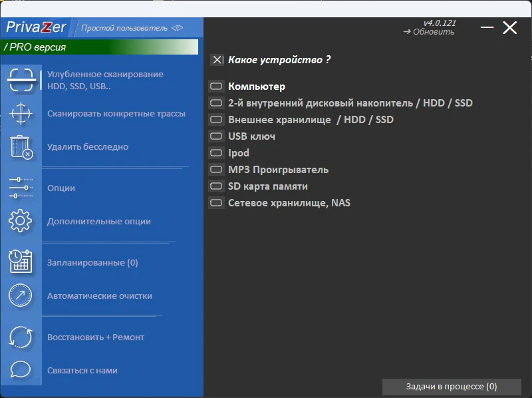Toggle user mode arrows next to Простой пользователь

point(177,28)
